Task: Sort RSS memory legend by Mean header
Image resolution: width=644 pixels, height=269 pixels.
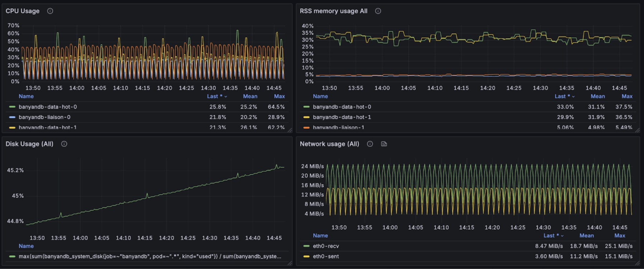Action: [x=597, y=96]
